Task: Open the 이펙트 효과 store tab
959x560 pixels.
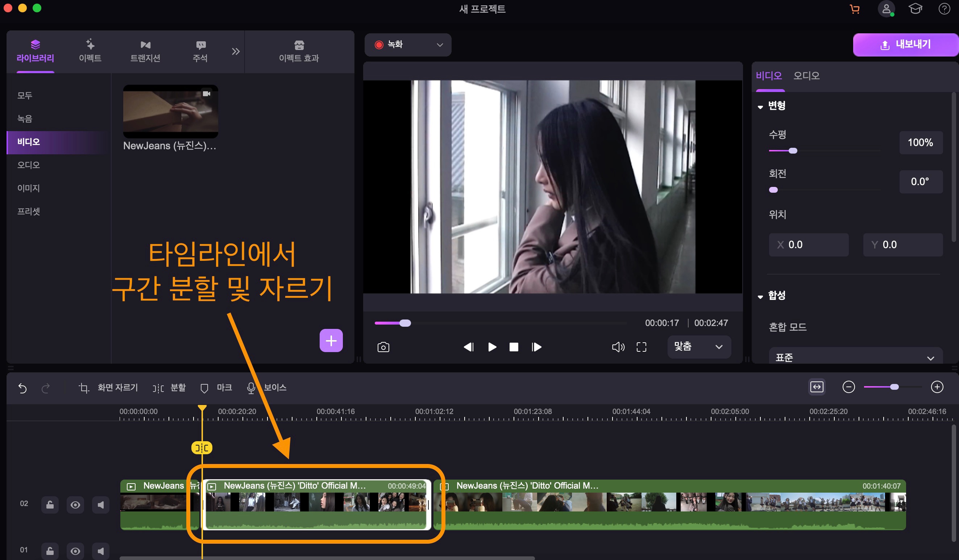Action: [x=299, y=51]
